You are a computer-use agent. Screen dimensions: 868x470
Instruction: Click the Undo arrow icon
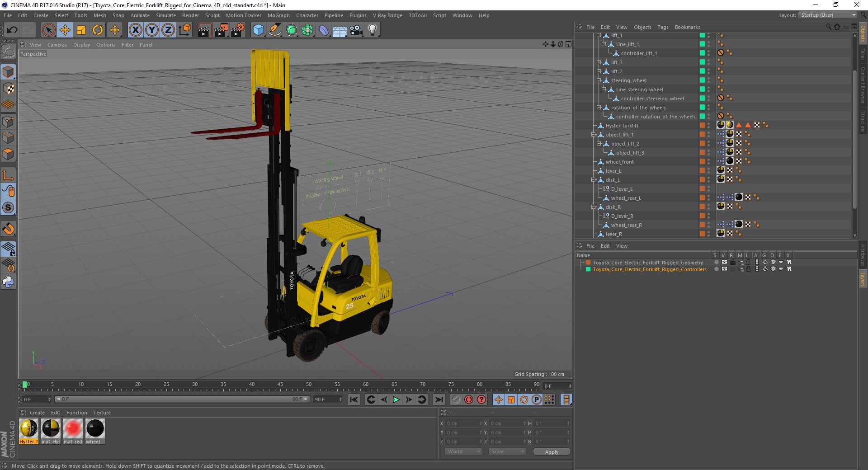click(12, 30)
